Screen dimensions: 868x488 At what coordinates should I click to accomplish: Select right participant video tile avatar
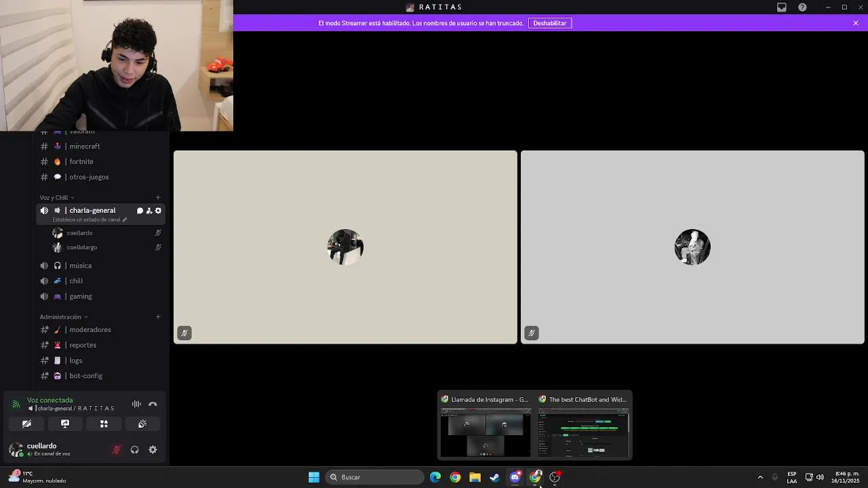point(692,247)
